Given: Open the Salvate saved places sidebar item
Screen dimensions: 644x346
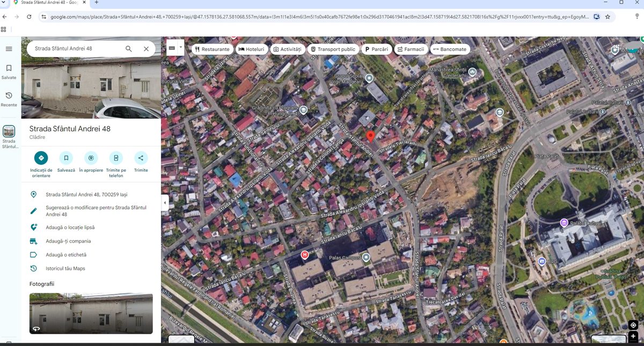Looking at the screenshot, I should point(9,72).
